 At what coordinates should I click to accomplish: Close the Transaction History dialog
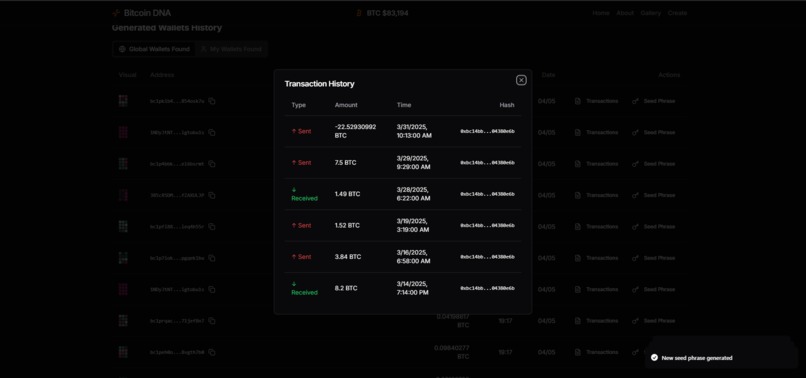521,80
